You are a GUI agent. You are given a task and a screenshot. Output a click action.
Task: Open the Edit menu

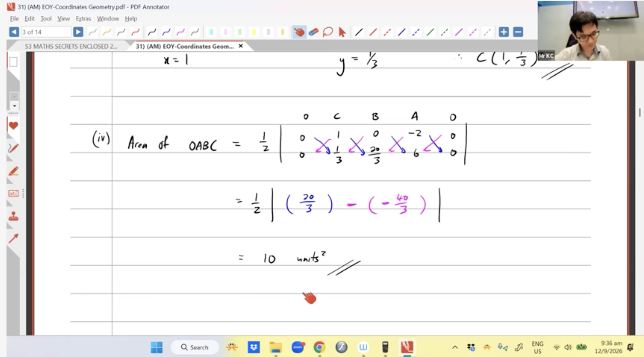pyautogui.click(x=30, y=19)
